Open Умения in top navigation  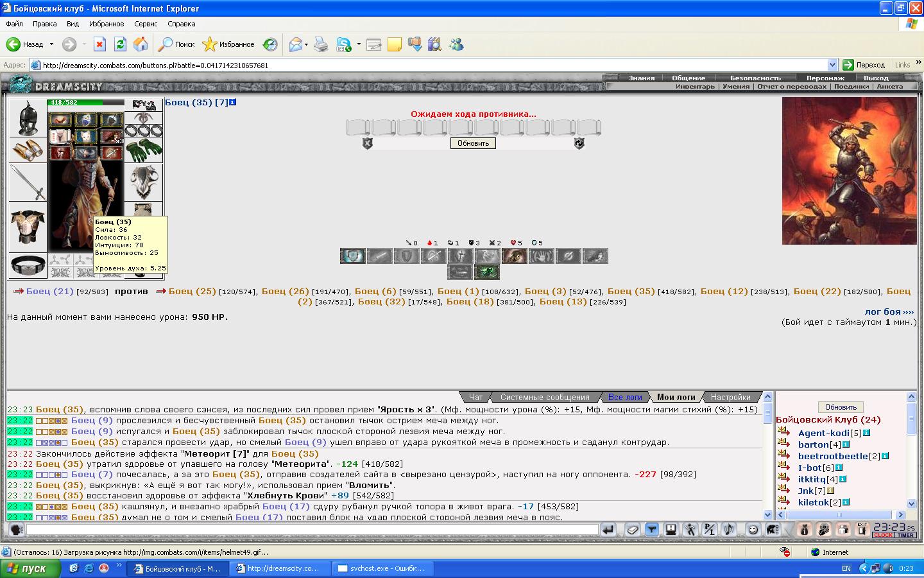pyautogui.click(x=736, y=86)
